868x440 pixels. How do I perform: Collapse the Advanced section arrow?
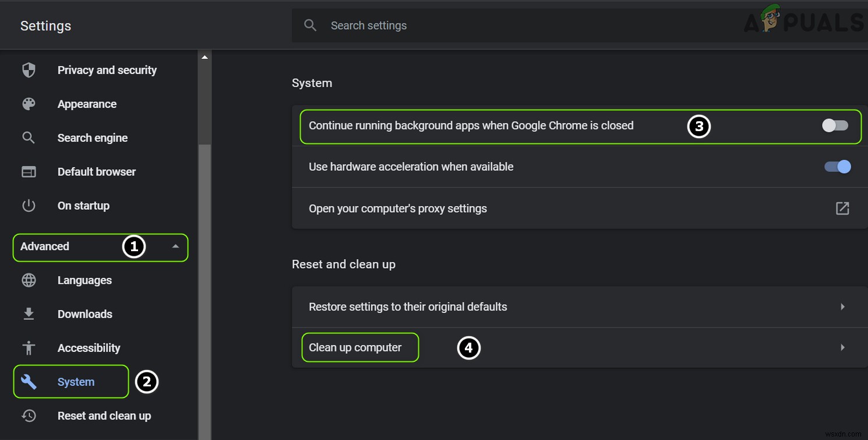pos(175,247)
